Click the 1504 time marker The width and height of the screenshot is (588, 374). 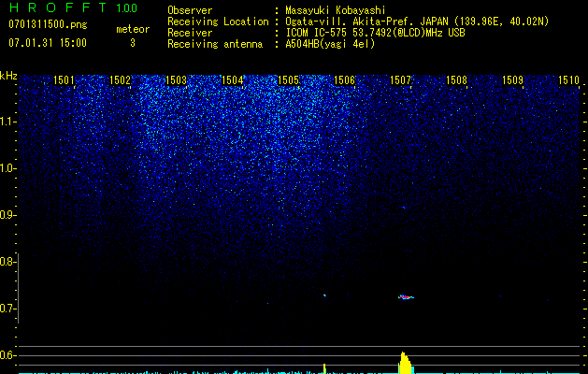(x=232, y=80)
